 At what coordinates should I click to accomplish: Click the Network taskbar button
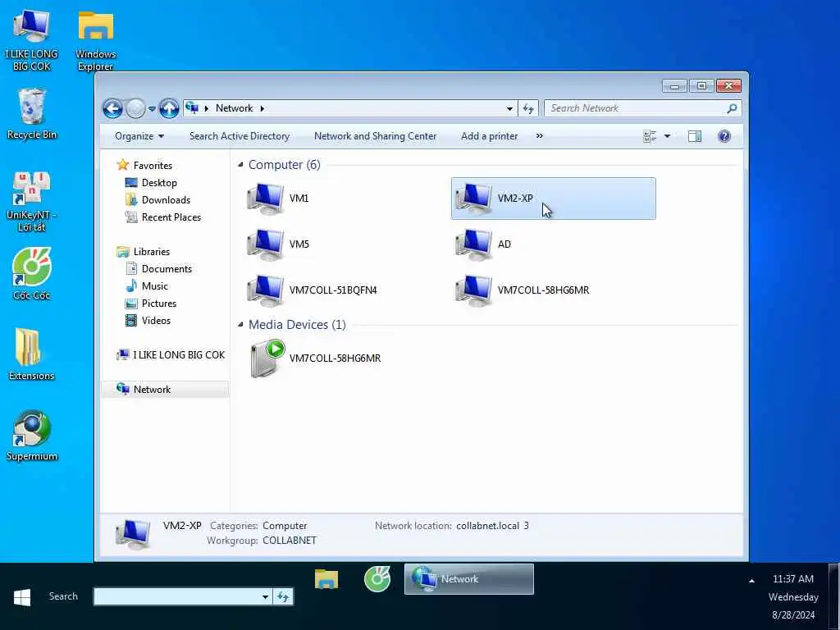point(468,579)
